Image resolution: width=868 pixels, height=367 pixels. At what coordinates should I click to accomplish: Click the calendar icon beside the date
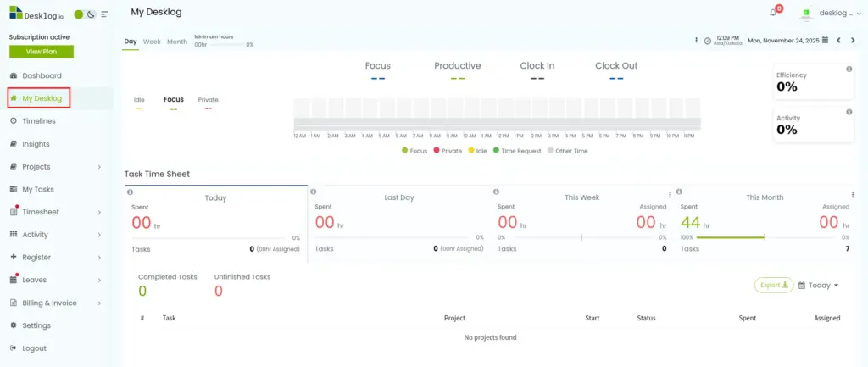[x=825, y=40]
